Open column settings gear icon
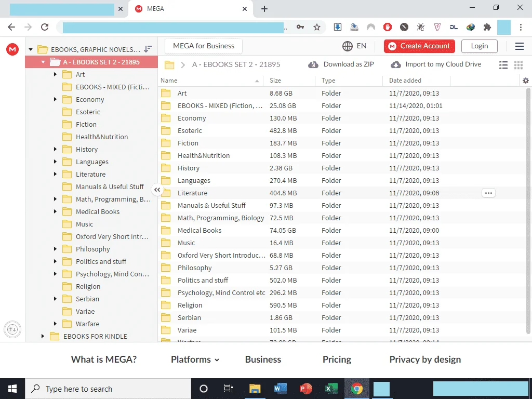532x399 pixels. tap(526, 81)
